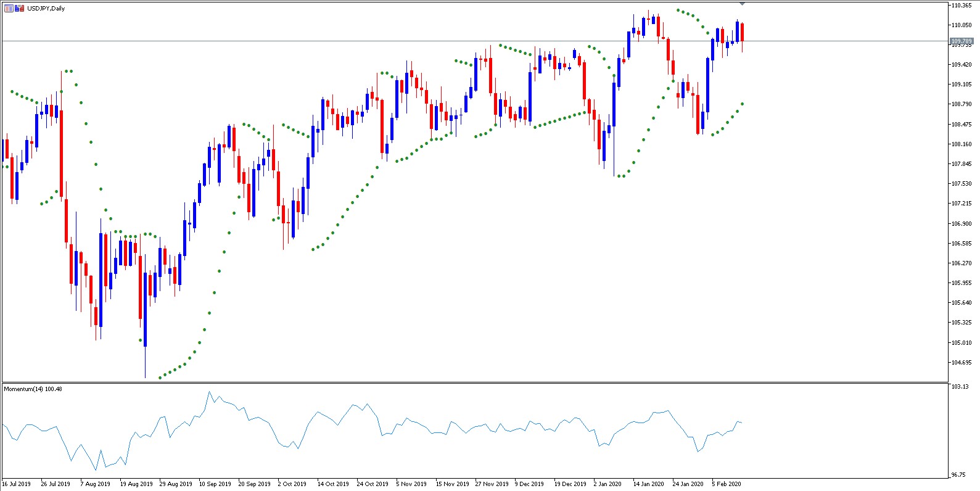The width and height of the screenshot is (980, 491).
Task: Click the horizontal current price line
Action: pos(370,41)
